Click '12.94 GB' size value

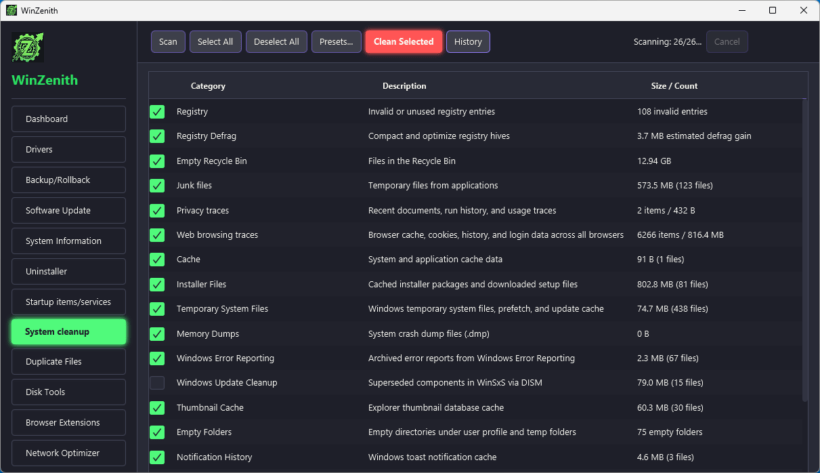654,161
